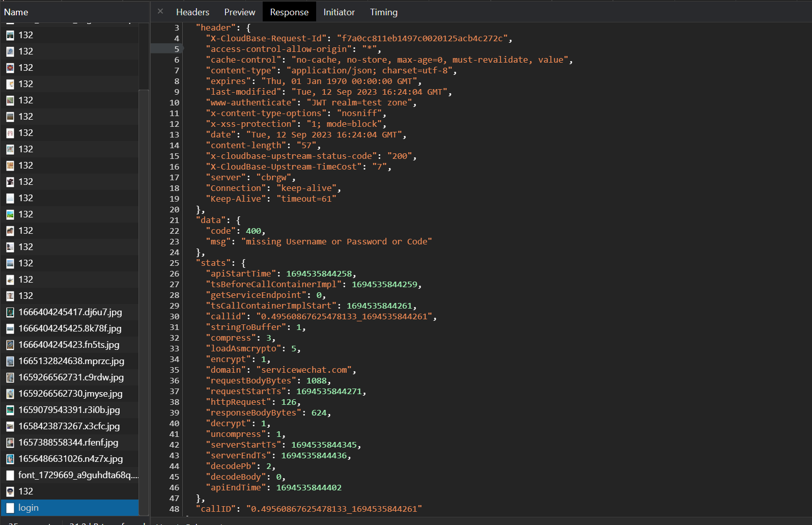Image resolution: width=812 pixels, height=525 pixels.
Task: Click the serverStartTs value on line 42
Action: coord(324,445)
